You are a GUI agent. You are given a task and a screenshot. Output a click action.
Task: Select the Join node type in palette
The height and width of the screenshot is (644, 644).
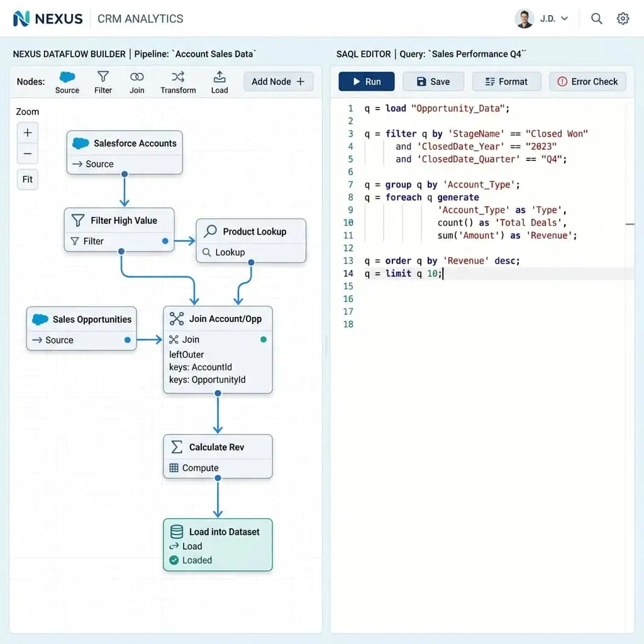point(136,82)
